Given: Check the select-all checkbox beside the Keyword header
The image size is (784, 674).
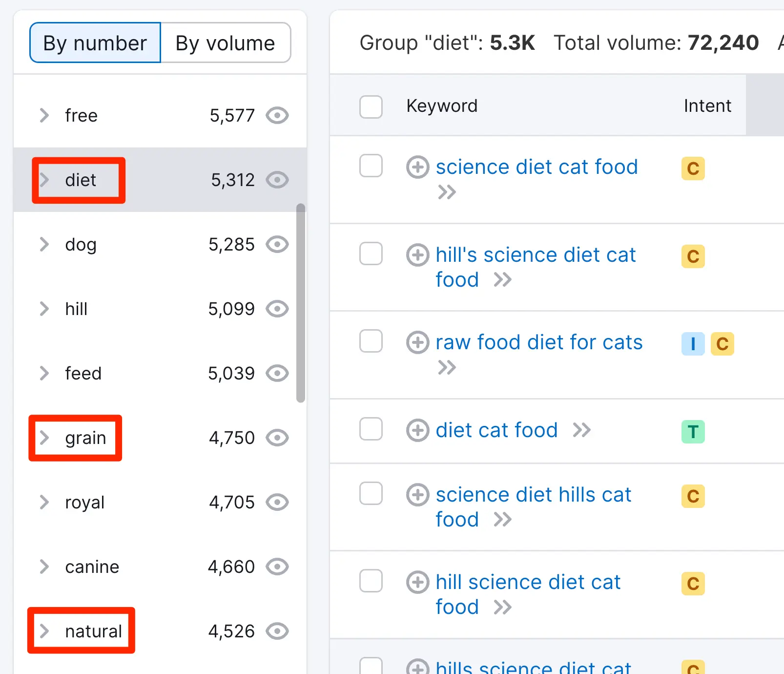Looking at the screenshot, I should 371,106.
